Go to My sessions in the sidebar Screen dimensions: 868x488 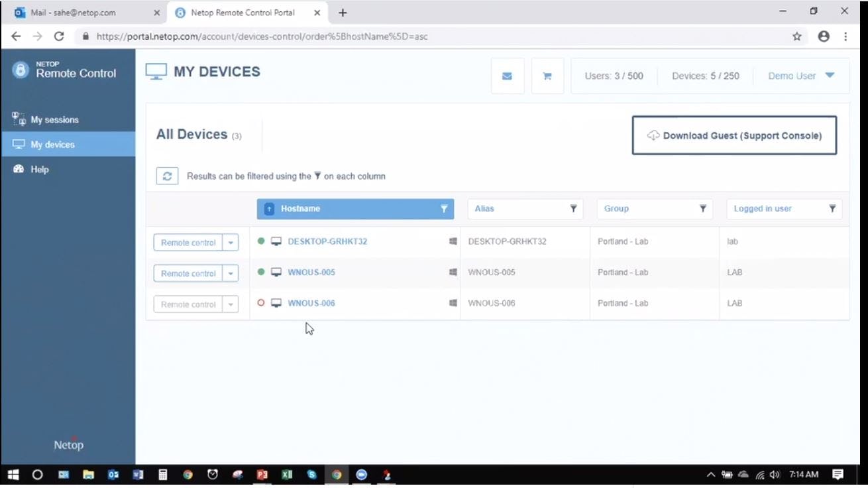tap(68, 120)
